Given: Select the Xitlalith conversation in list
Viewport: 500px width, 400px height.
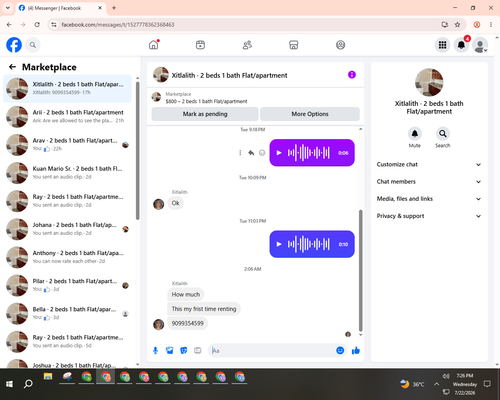Looking at the screenshot, I should click(x=67, y=88).
